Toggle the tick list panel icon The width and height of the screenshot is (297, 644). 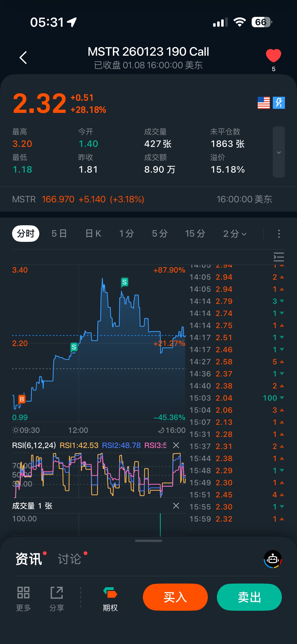(x=279, y=257)
